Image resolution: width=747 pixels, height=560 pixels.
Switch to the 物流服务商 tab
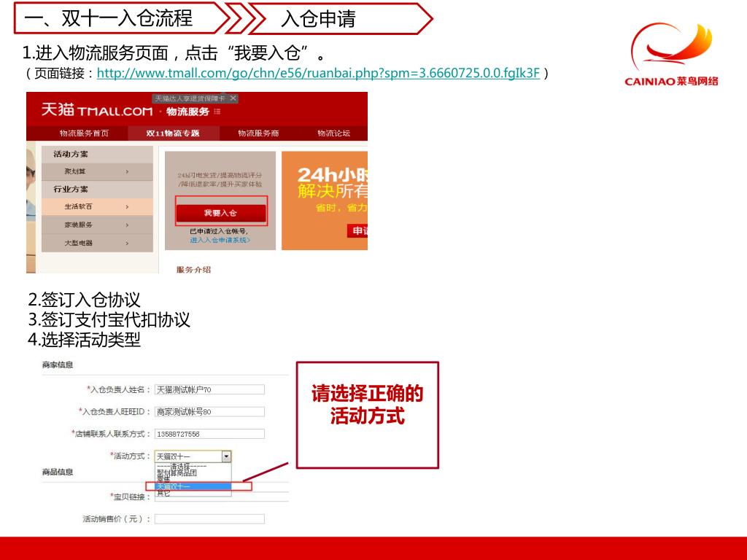(258, 133)
